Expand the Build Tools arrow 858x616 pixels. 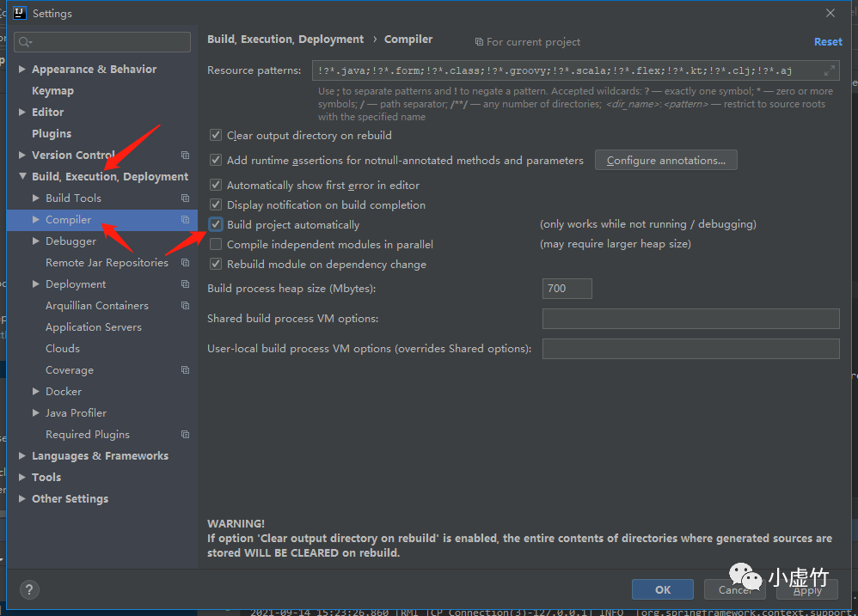pyautogui.click(x=35, y=198)
